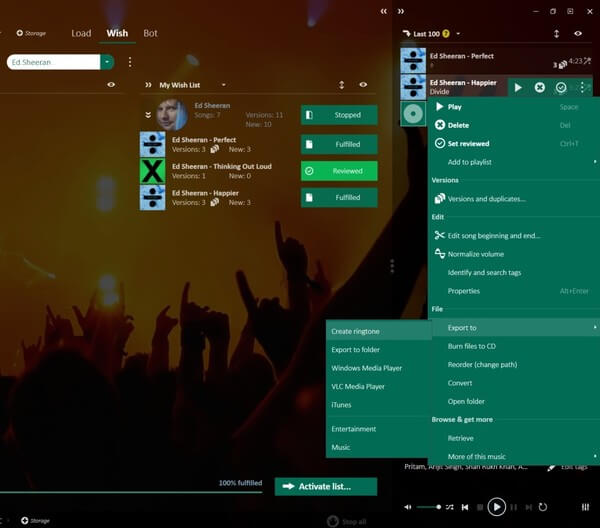The height and width of the screenshot is (528, 600).
Task: Select Create ringtone in the export submenu
Action: tap(379, 331)
